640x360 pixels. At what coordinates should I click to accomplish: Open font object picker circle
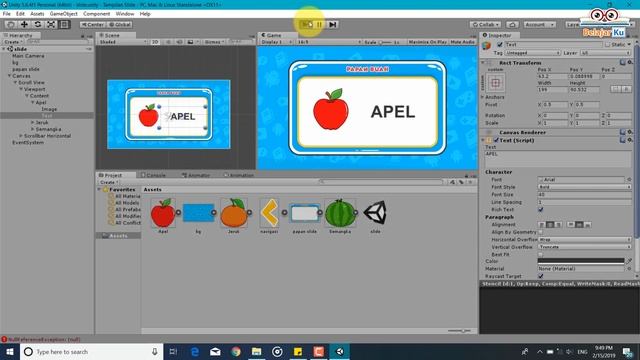[629, 180]
